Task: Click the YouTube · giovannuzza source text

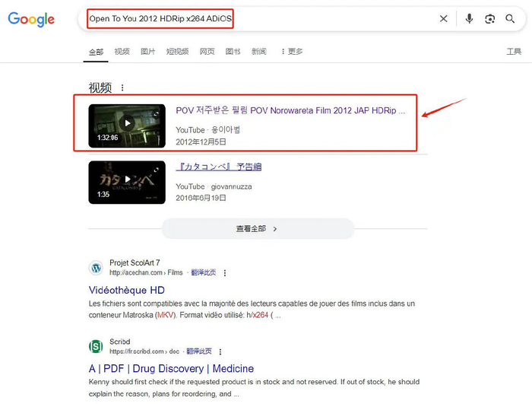Action: click(x=214, y=186)
